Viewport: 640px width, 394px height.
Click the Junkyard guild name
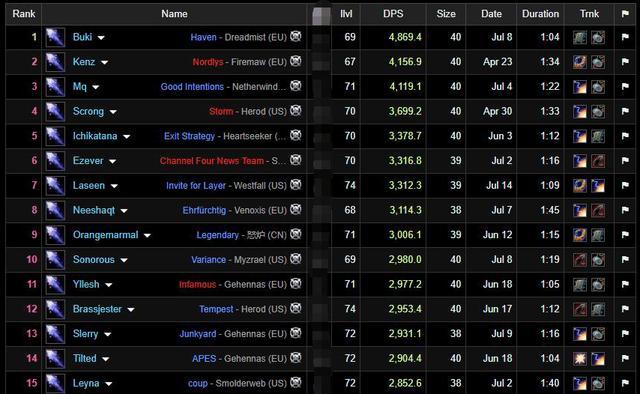pos(198,334)
